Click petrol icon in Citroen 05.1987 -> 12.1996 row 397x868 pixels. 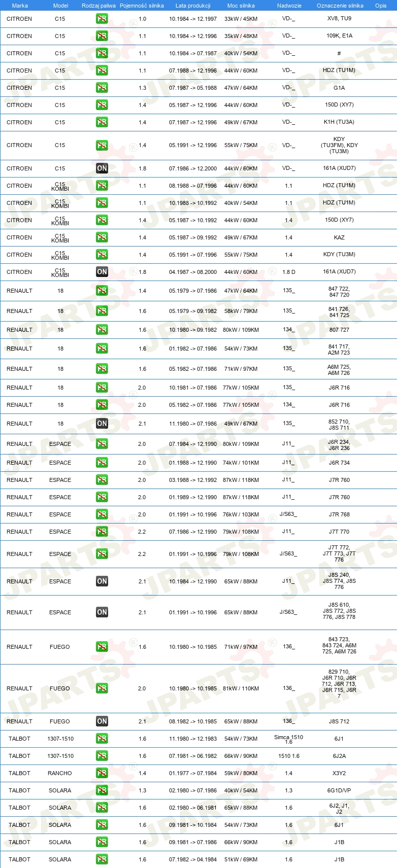pos(102,105)
